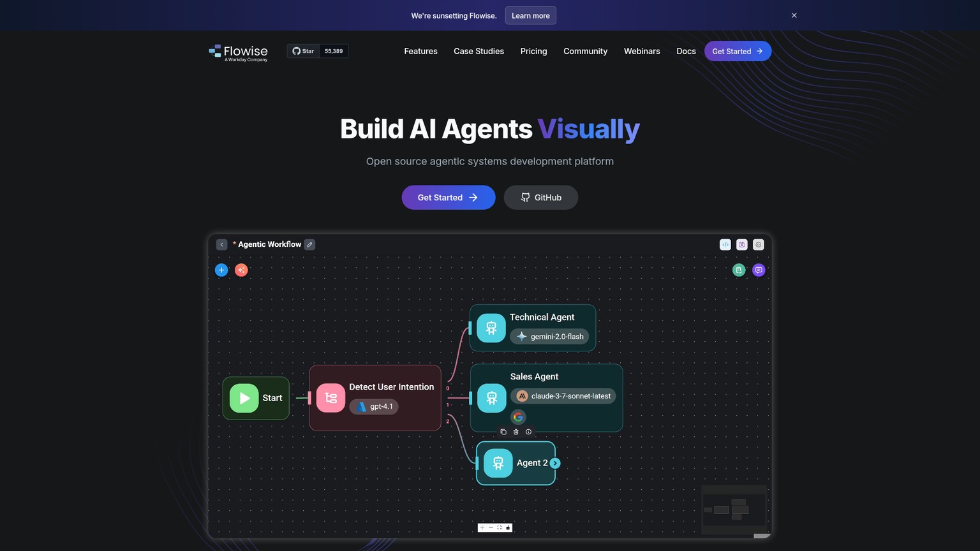Open Docs from the navbar
This screenshot has width=980, height=551.
(686, 51)
